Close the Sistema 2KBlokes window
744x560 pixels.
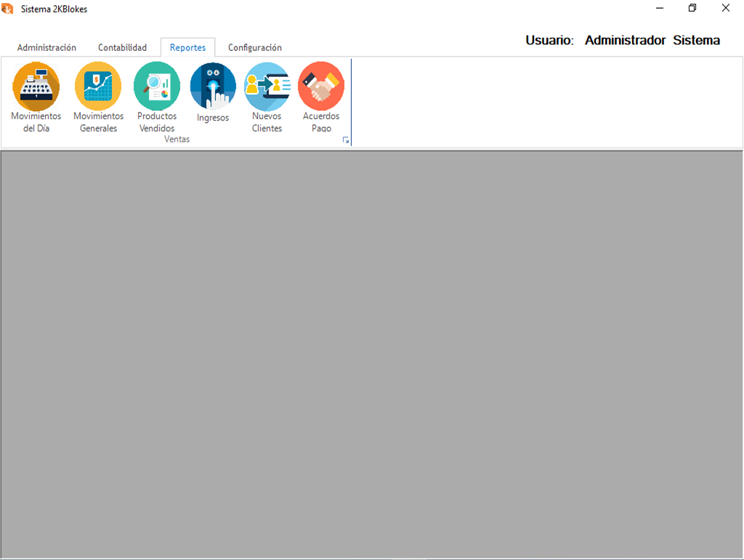[726, 9]
